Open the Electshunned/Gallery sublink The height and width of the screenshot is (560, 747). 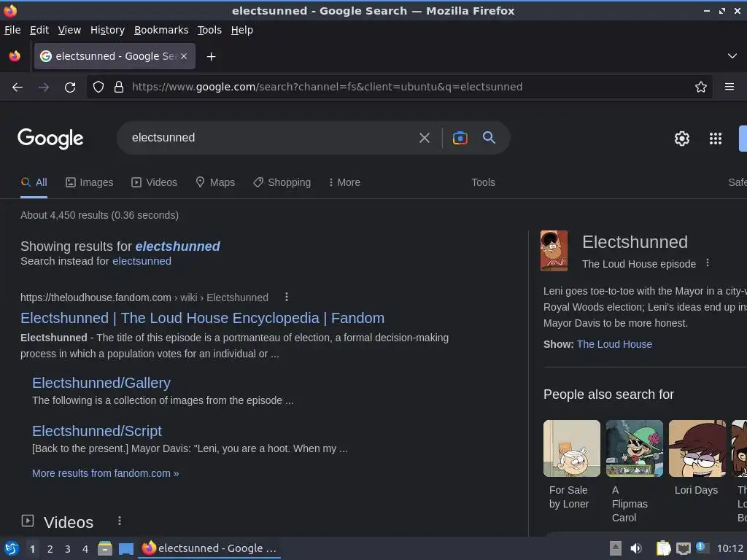pos(101,383)
